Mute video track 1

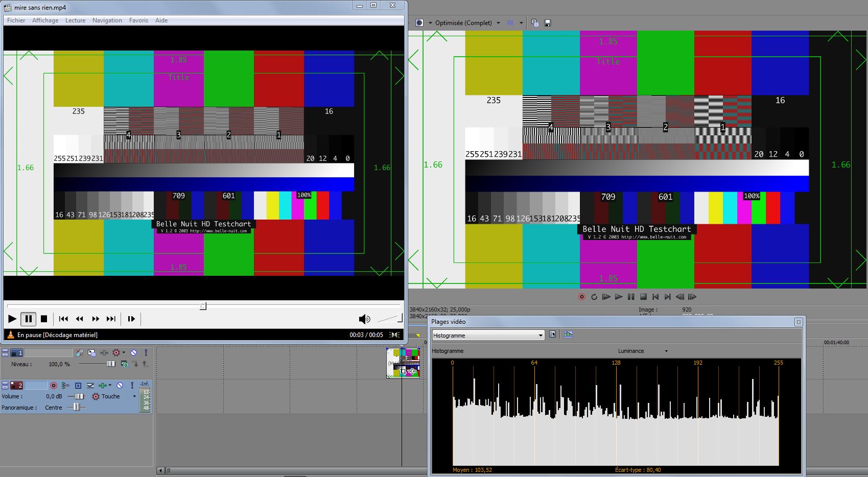pos(133,353)
